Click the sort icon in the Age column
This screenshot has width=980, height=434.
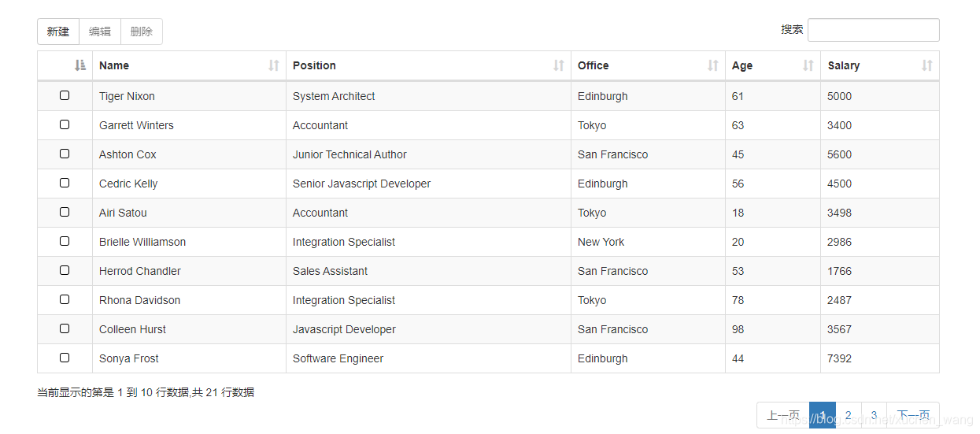pyautogui.click(x=808, y=65)
